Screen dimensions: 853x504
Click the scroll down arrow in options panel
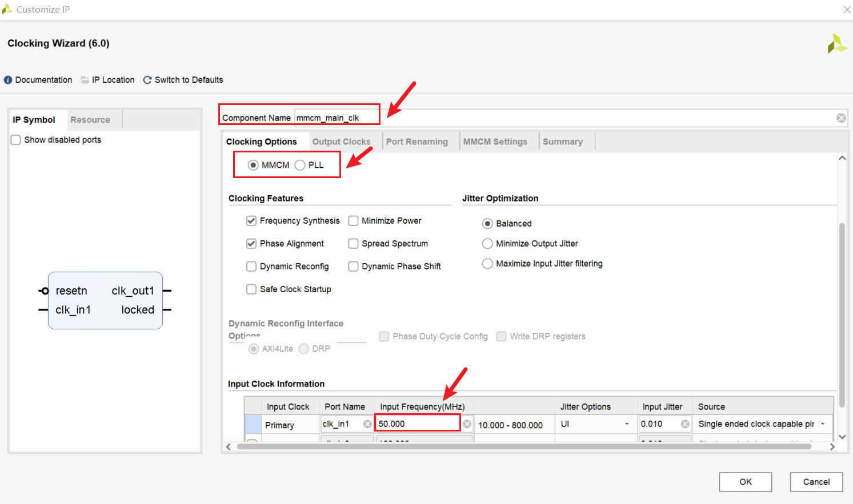coord(842,437)
